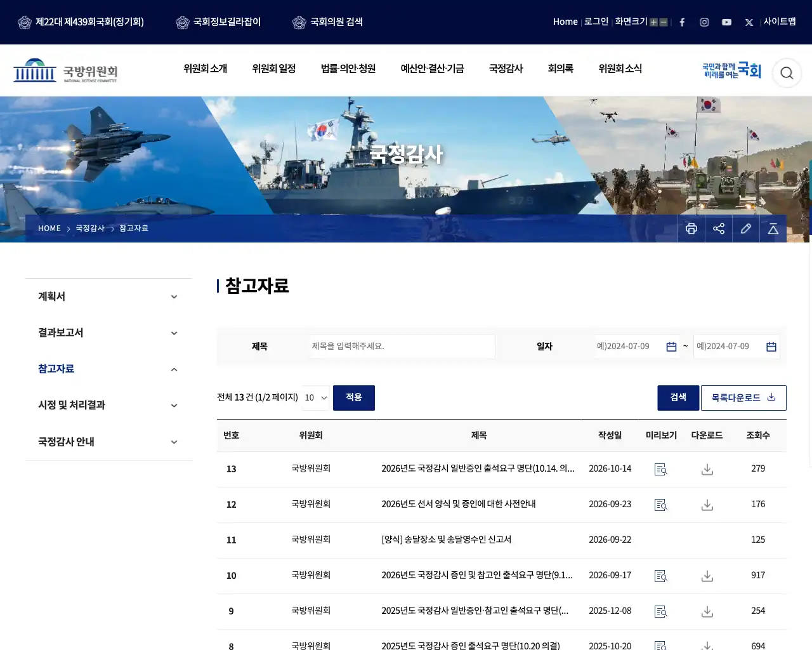
Task: Open the 회의록 menu
Action: pyautogui.click(x=561, y=69)
